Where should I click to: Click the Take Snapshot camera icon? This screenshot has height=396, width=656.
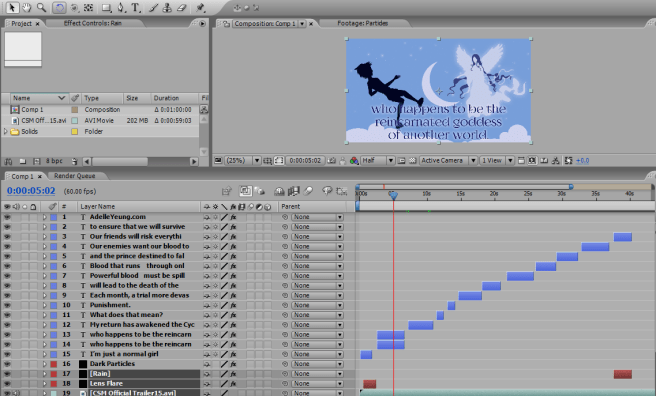click(331, 161)
